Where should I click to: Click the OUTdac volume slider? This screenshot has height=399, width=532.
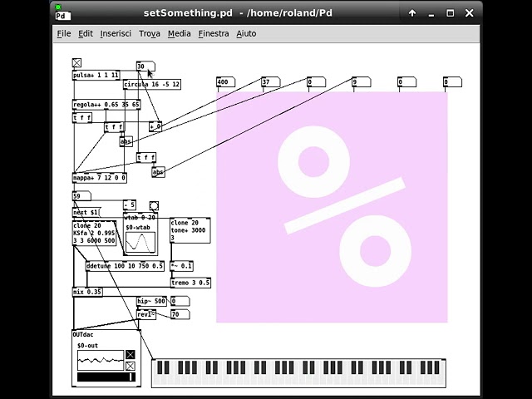pyautogui.click(x=106, y=377)
